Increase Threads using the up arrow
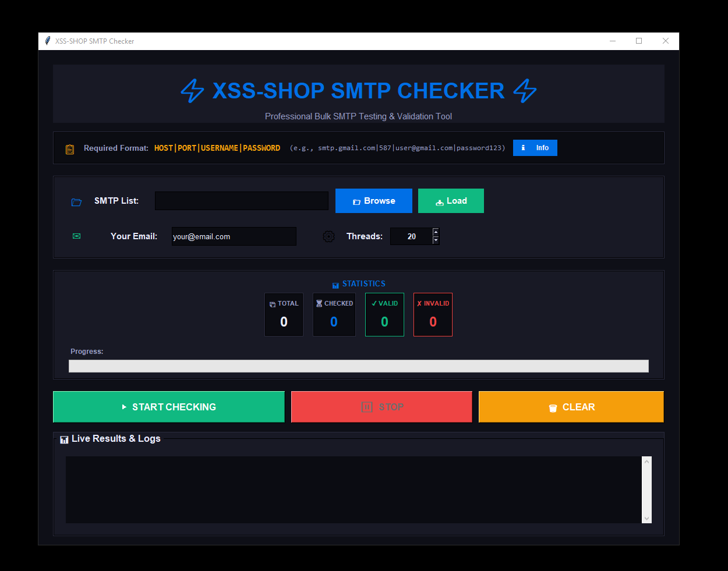Image resolution: width=728 pixels, height=571 pixels. (x=435, y=231)
